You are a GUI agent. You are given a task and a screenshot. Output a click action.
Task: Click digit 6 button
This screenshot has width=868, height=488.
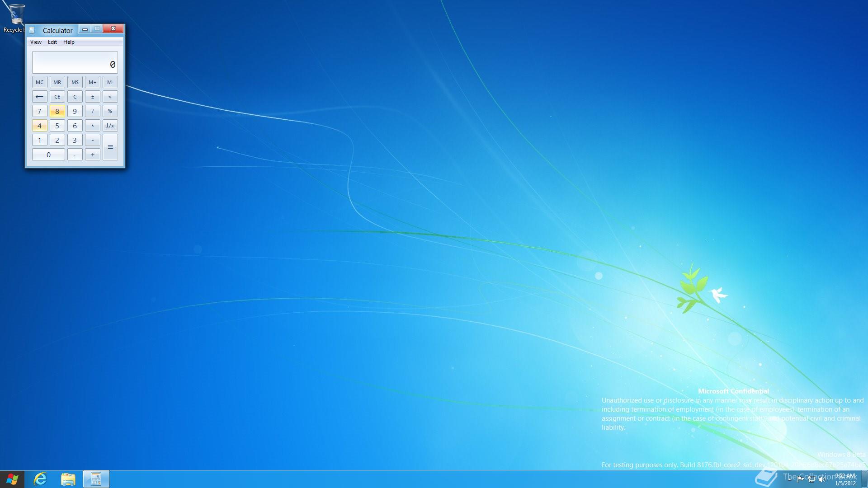coord(75,126)
